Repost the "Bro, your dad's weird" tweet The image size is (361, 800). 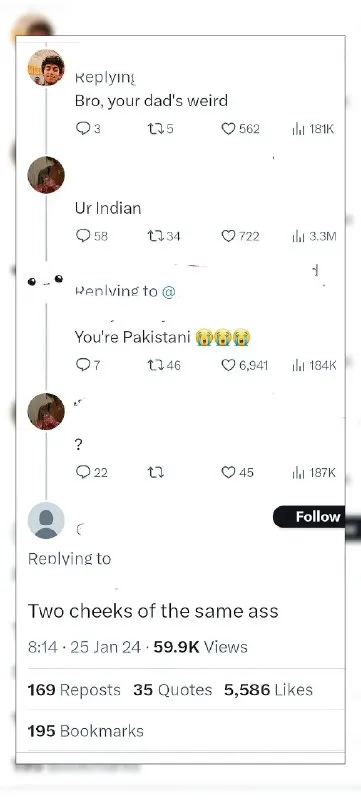pos(154,129)
